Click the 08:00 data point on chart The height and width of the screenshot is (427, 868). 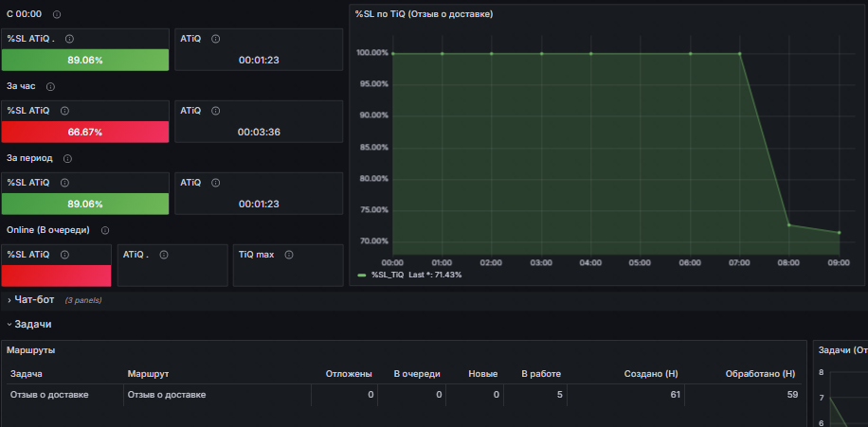pyautogui.click(x=788, y=225)
